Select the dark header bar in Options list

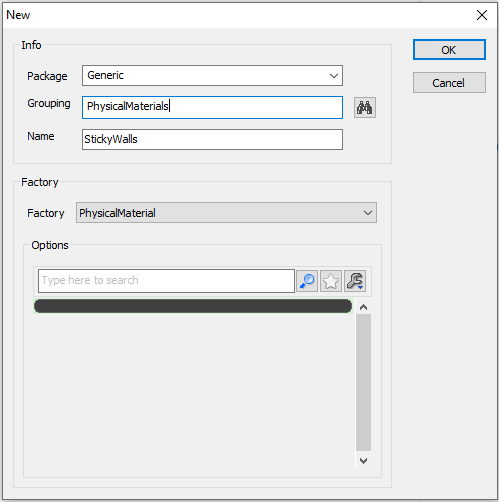coord(193,306)
